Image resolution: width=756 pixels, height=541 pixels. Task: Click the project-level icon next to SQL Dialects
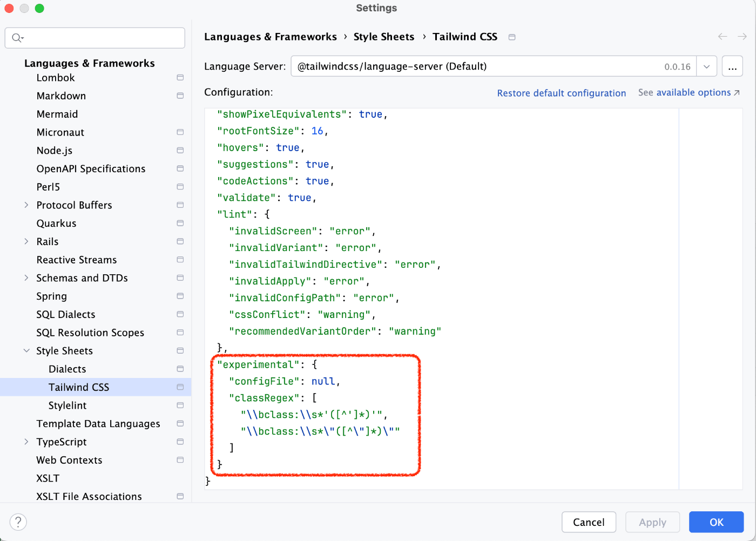tap(180, 314)
